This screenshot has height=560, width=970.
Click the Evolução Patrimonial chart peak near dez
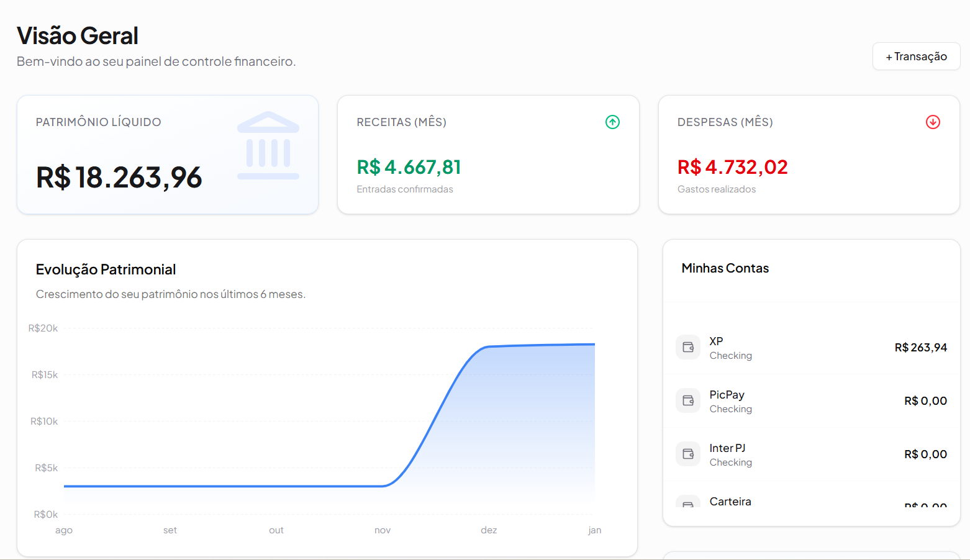(x=489, y=346)
